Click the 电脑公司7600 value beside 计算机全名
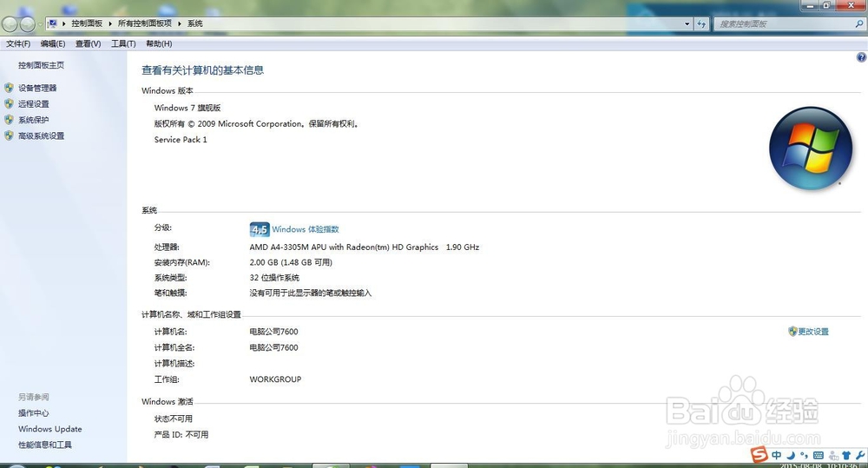868x468 pixels. pos(273,348)
